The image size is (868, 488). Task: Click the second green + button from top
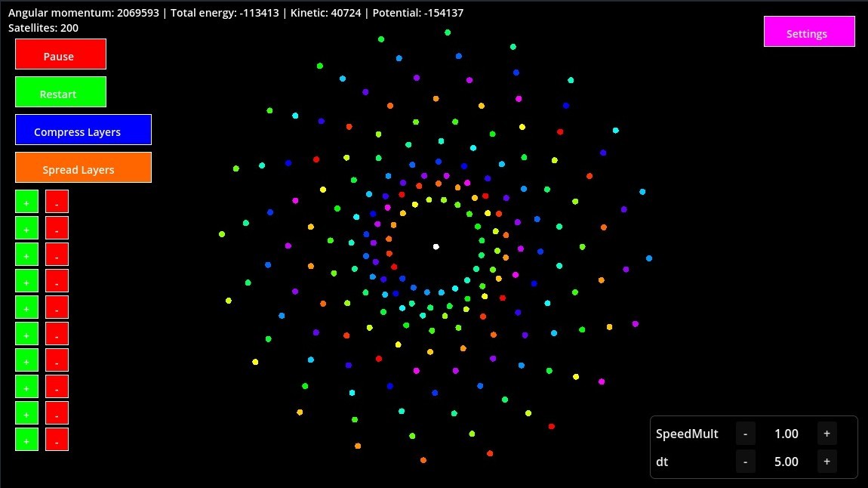tap(26, 227)
